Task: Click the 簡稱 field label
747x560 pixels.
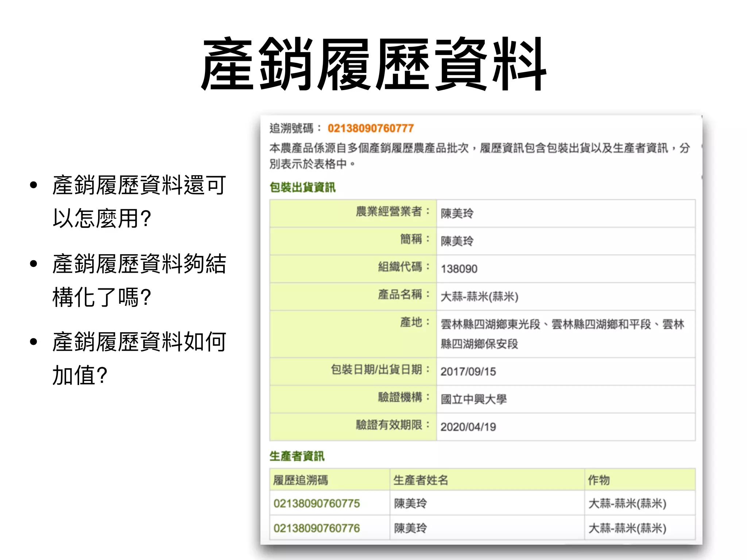Action: click(x=415, y=239)
